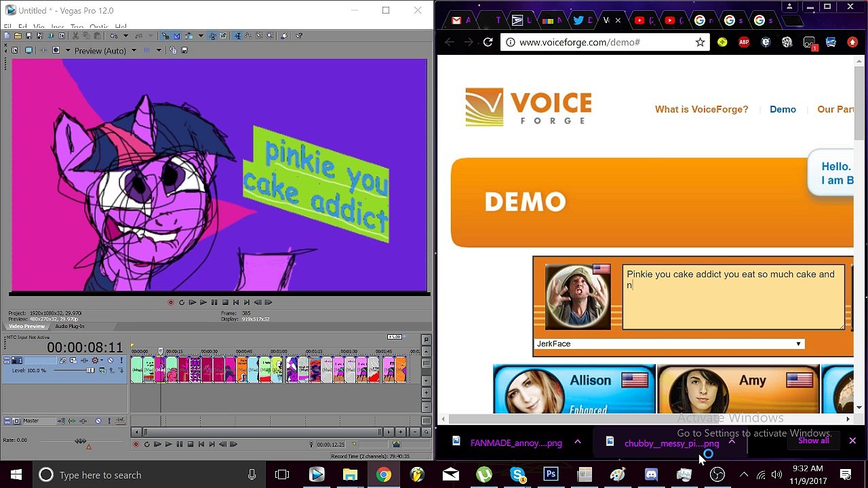Click the timeline cursor marker on the ruler
This screenshot has height=488, width=868.
pyautogui.click(x=161, y=350)
